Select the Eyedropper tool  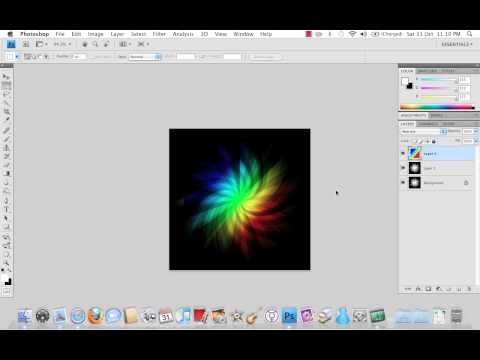click(6, 120)
